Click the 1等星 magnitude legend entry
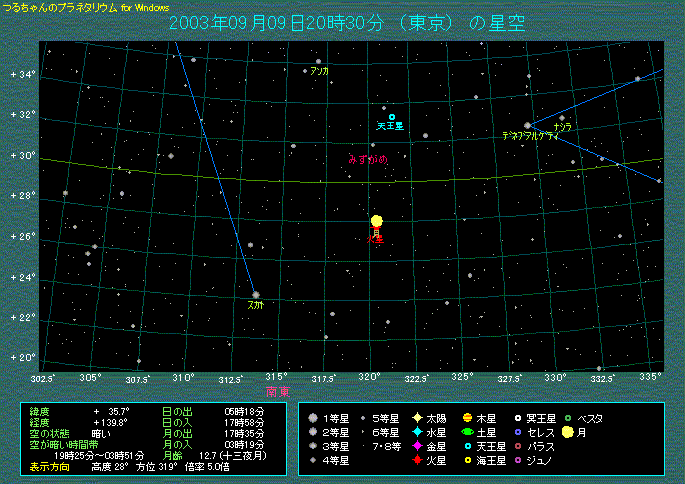This screenshot has height=484, width=685. tap(313, 418)
